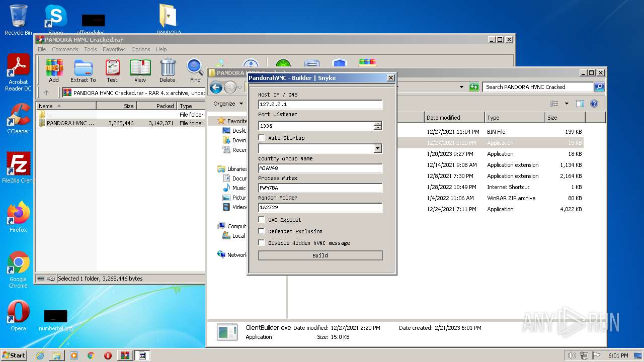Toggle the preview pane icon in Explorer
Screen dimensions: 644x362
coord(580,104)
